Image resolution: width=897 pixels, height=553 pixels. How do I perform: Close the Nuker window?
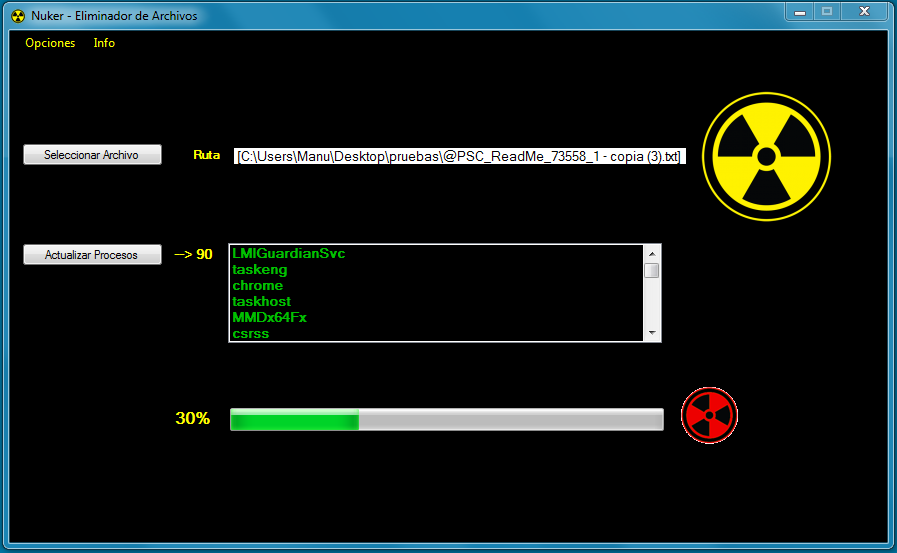tap(864, 11)
